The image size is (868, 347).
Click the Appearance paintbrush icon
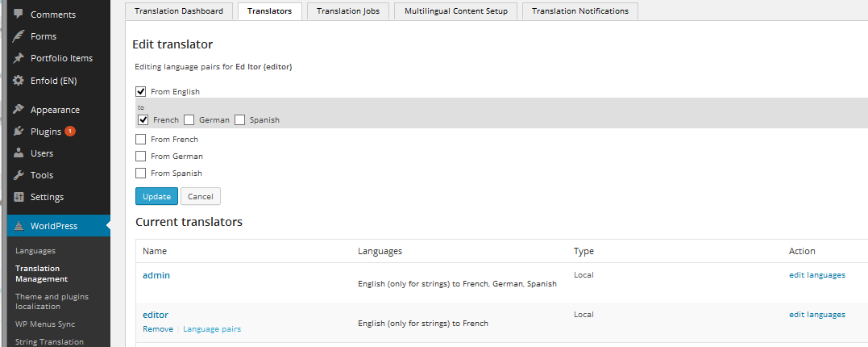pyautogui.click(x=19, y=110)
